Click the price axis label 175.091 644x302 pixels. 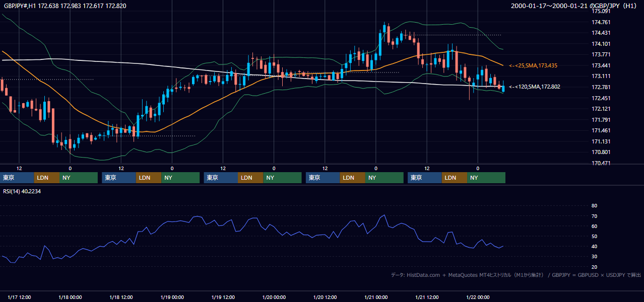601,11
